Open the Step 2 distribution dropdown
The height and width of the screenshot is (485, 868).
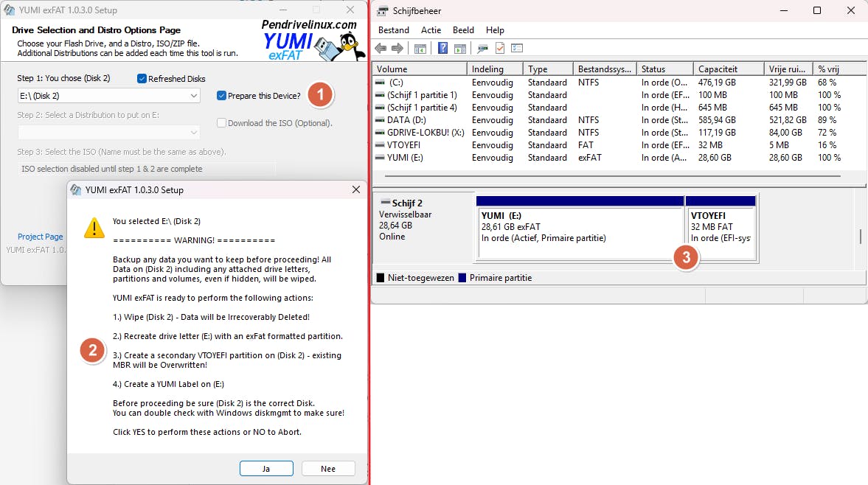[108, 133]
